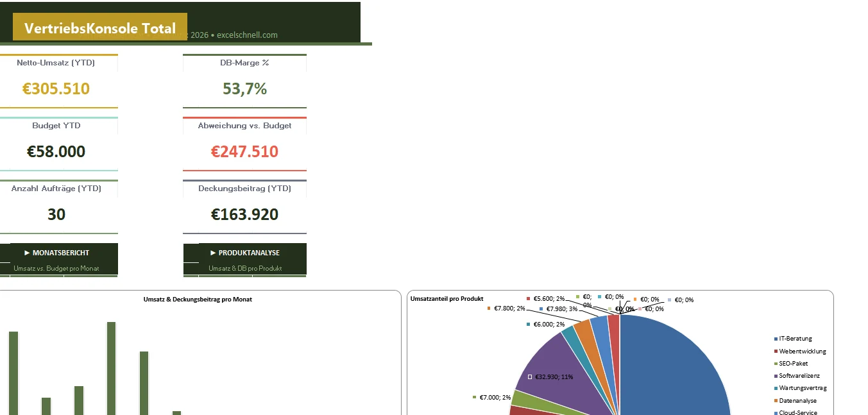This screenshot has width=868, height=415.
Task: Click the excelschnell.com text in the header
Action: pyautogui.click(x=247, y=35)
